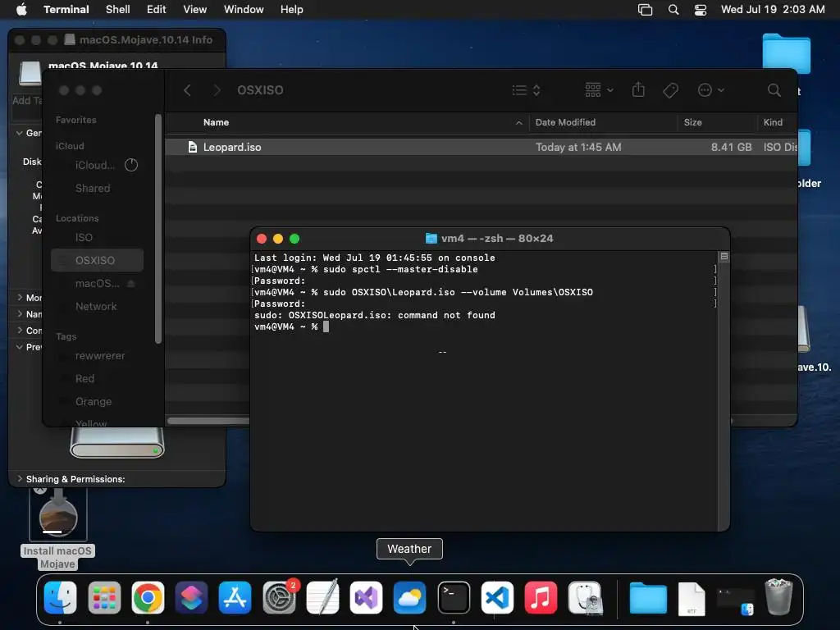Click Terminal's scroll-to-marks button at top right

point(724,257)
